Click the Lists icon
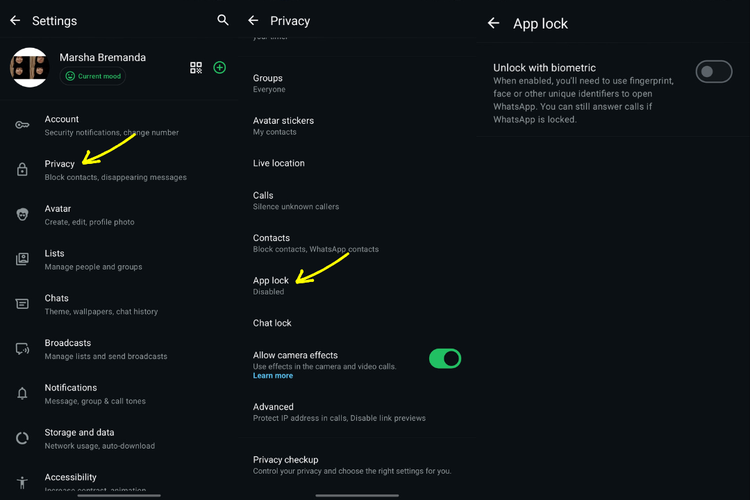This screenshot has width=750, height=500. click(x=22, y=259)
